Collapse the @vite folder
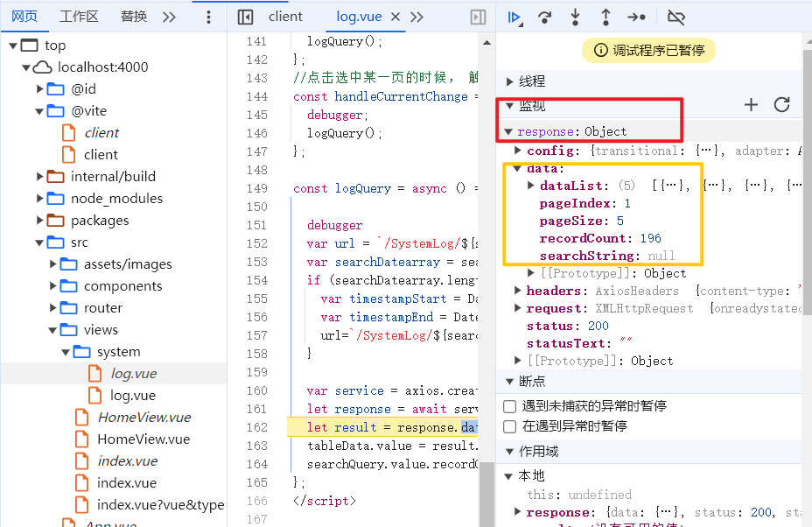Image resolution: width=812 pixels, height=527 pixels. (x=39, y=111)
